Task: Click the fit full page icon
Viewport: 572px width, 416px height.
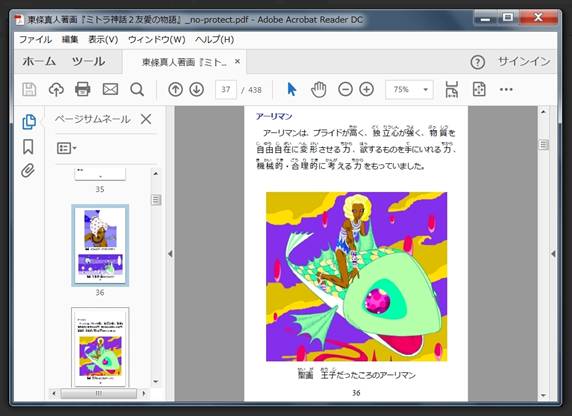Action: [479, 89]
